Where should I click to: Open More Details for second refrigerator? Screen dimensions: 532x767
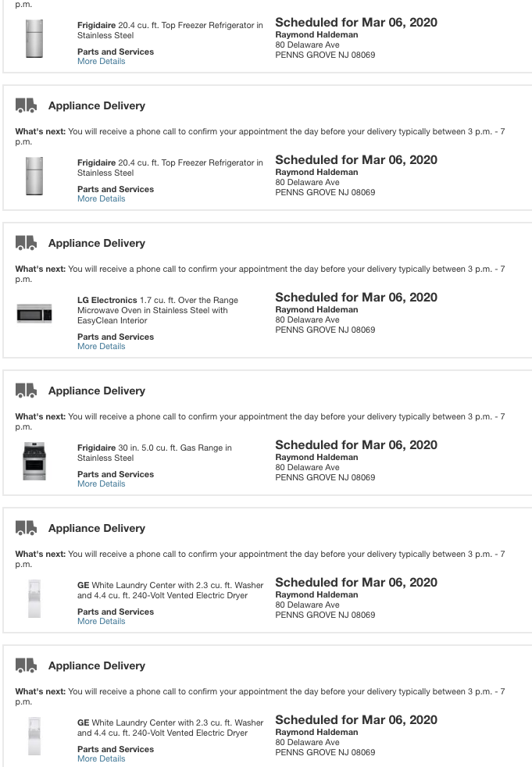102,199
